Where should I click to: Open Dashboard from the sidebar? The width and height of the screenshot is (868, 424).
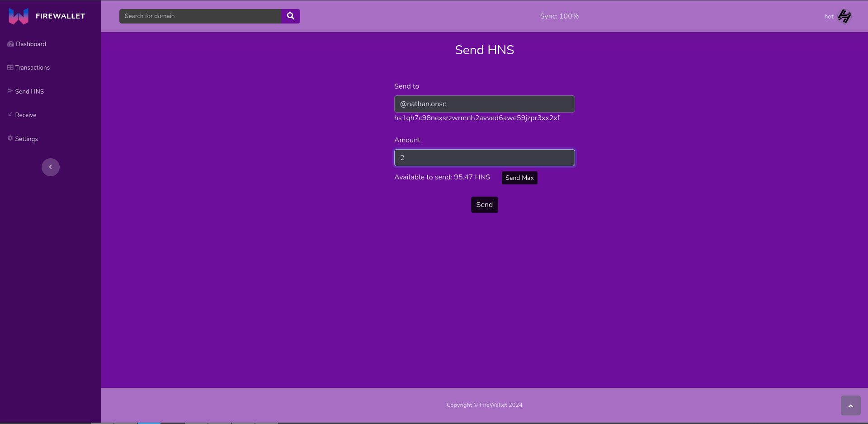tap(31, 44)
